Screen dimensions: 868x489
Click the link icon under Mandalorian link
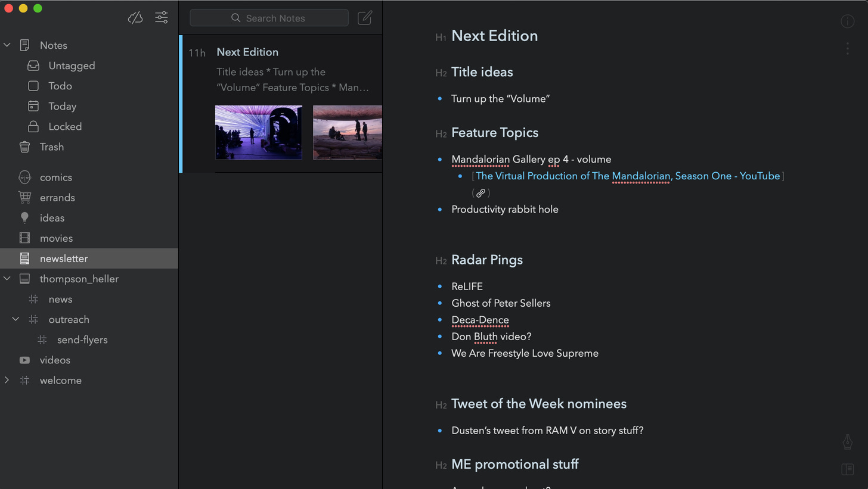(x=480, y=193)
